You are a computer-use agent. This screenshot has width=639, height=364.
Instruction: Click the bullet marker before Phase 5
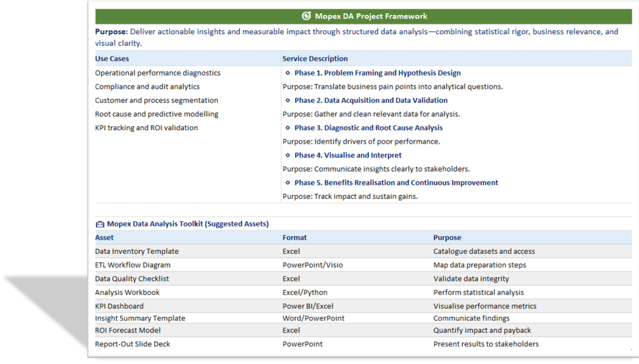pos(288,183)
